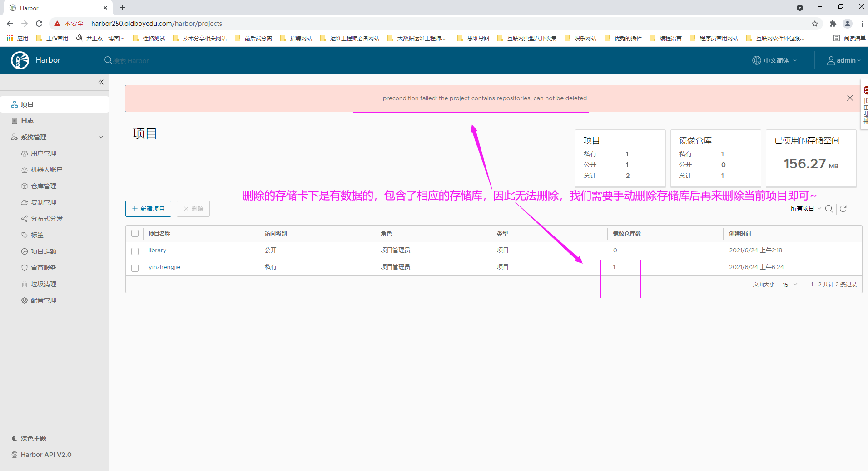Viewport: 868px width, 471px height.
Task: Open the 中文简体 language dropdown
Action: click(774, 60)
